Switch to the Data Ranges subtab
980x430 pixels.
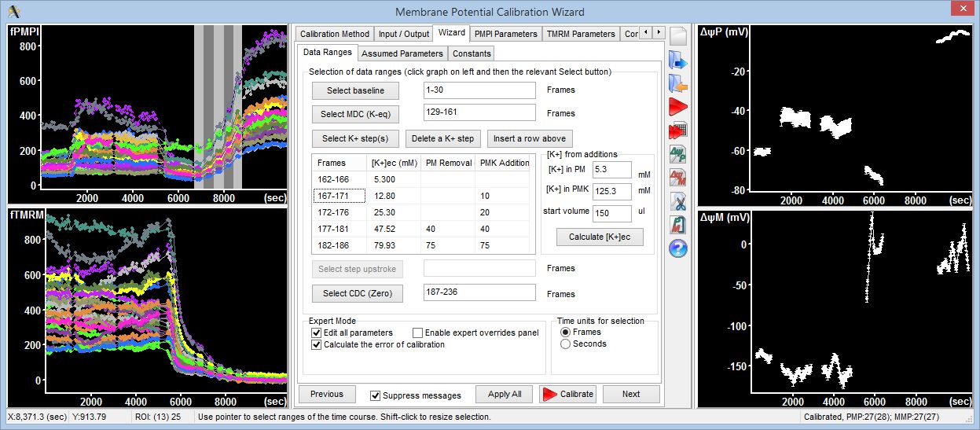[328, 53]
